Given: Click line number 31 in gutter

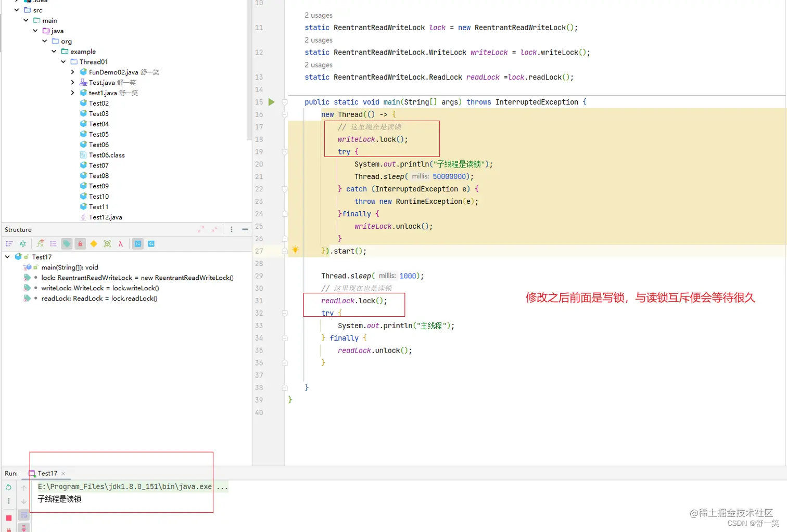Looking at the screenshot, I should (259, 301).
